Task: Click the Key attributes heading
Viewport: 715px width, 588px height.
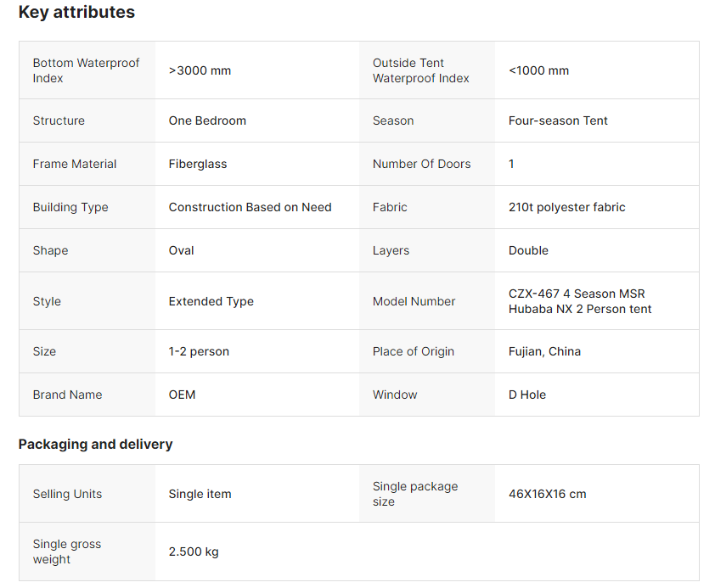Action: [76, 13]
